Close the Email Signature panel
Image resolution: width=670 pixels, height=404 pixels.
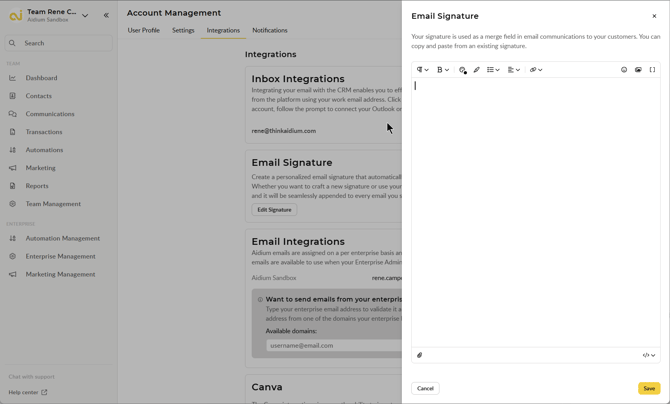[654, 16]
